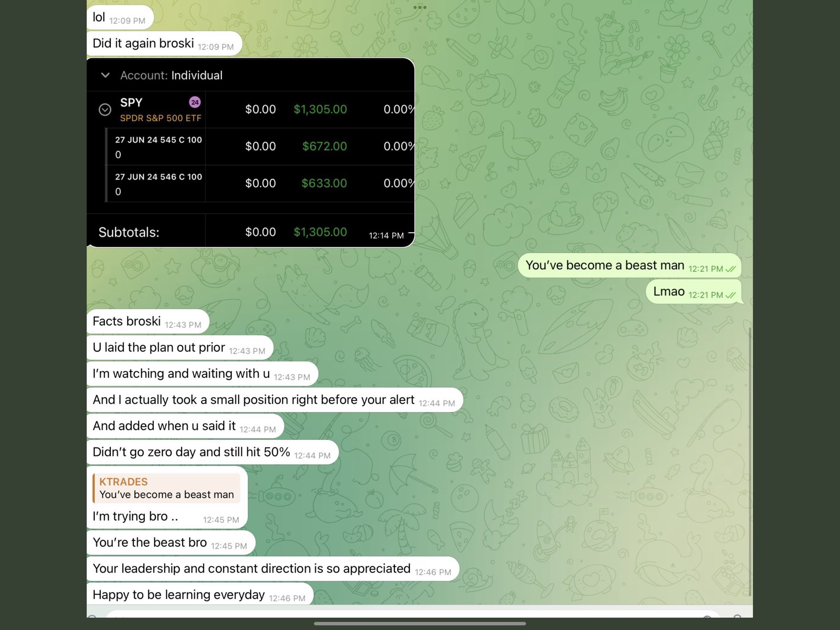Click the chat scrollbar on right edge
This screenshot has width=840, height=630.
coord(750,460)
